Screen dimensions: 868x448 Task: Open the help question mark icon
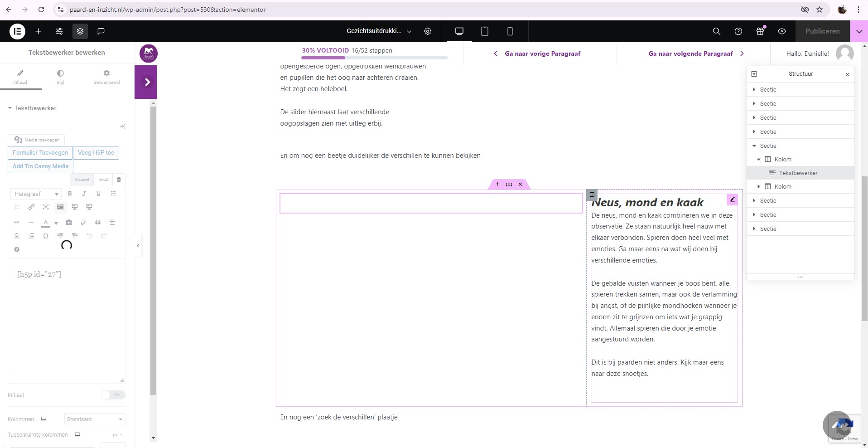coord(738,31)
